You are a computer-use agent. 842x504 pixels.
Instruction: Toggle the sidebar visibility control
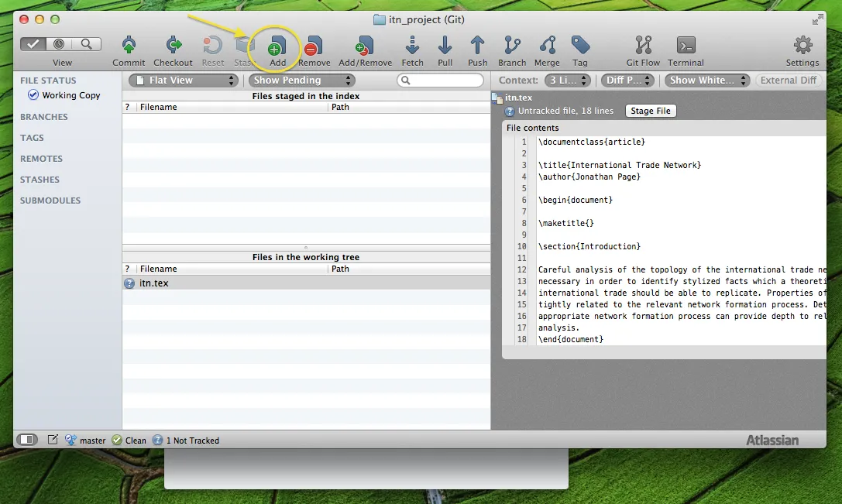(x=27, y=439)
